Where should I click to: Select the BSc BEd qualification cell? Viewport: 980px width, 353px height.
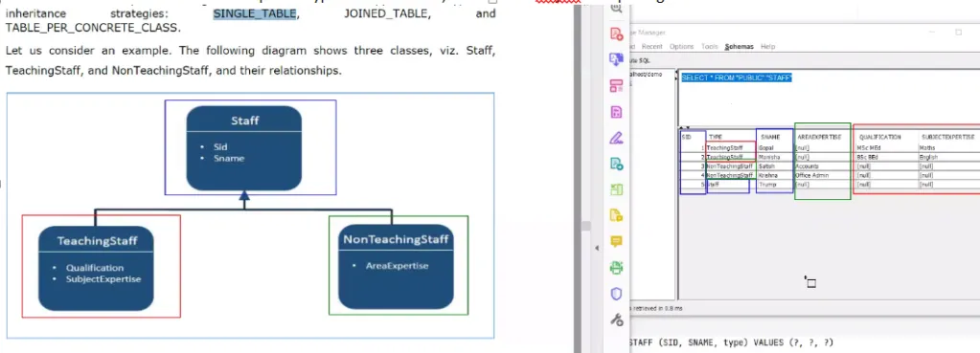pos(869,157)
